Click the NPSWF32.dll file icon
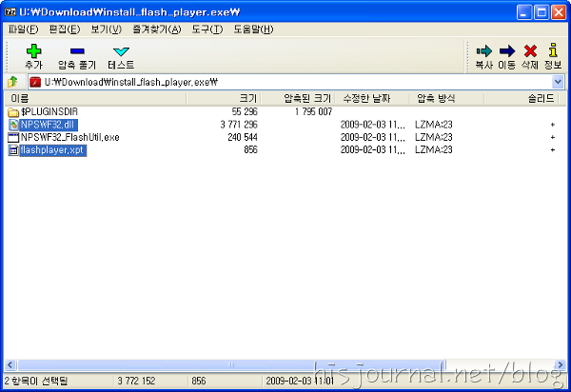The width and height of the screenshot is (571, 392). tap(13, 125)
